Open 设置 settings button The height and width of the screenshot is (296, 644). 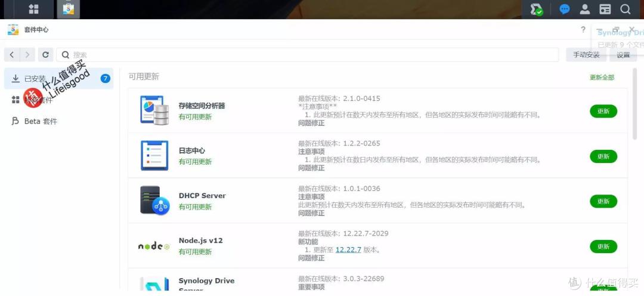click(623, 55)
